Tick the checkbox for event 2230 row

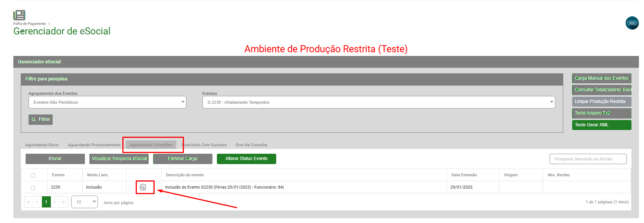coord(33,188)
